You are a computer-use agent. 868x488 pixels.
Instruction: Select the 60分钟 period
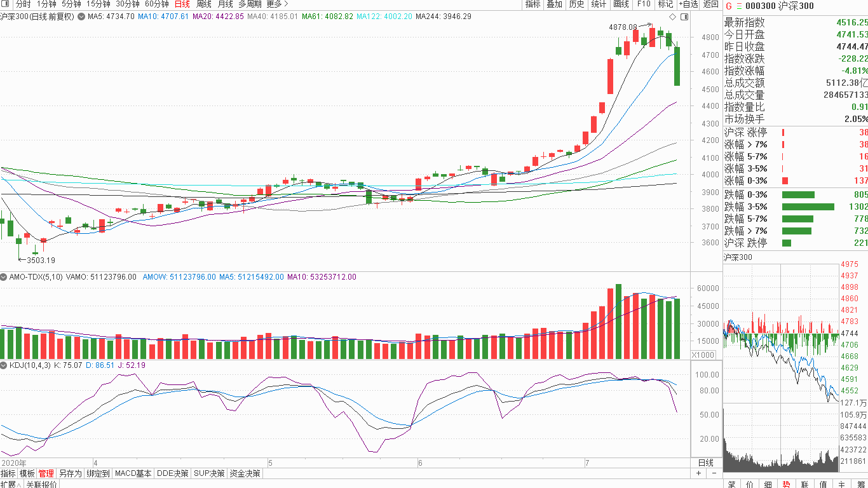(x=156, y=4)
